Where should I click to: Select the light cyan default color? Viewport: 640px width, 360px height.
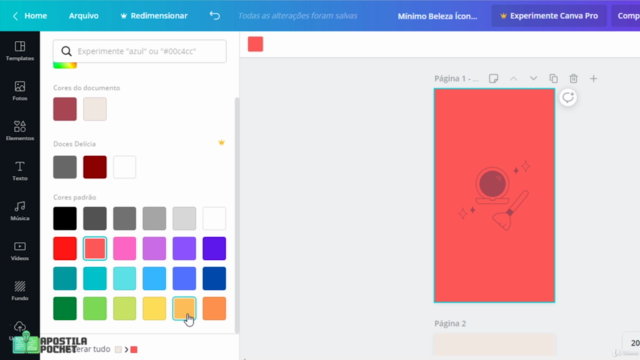(124, 278)
